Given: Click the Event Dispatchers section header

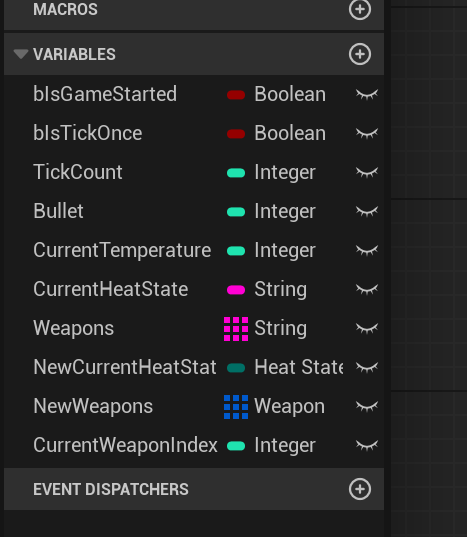Looking at the screenshot, I should click(194, 489).
